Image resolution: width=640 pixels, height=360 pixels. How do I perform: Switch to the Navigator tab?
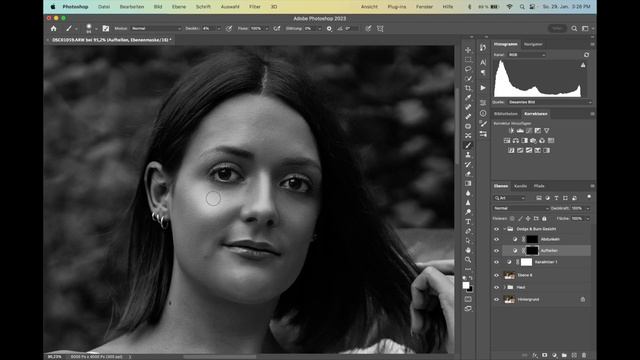coord(533,44)
